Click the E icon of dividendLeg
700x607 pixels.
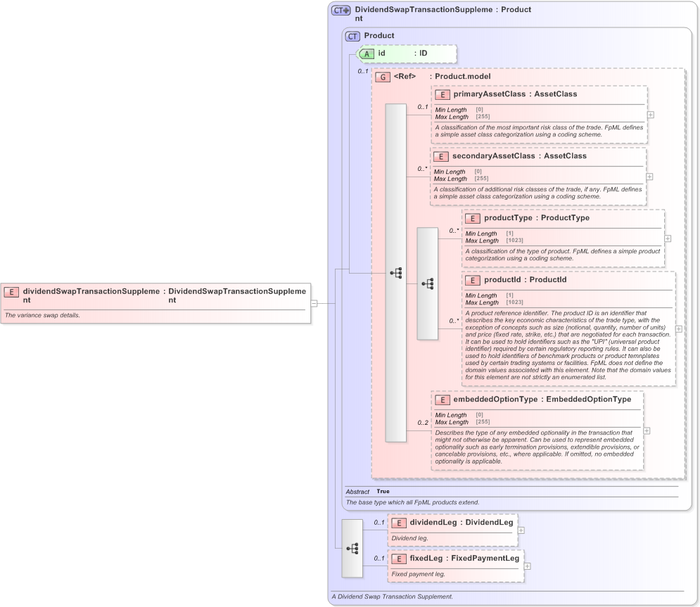[x=399, y=523]
